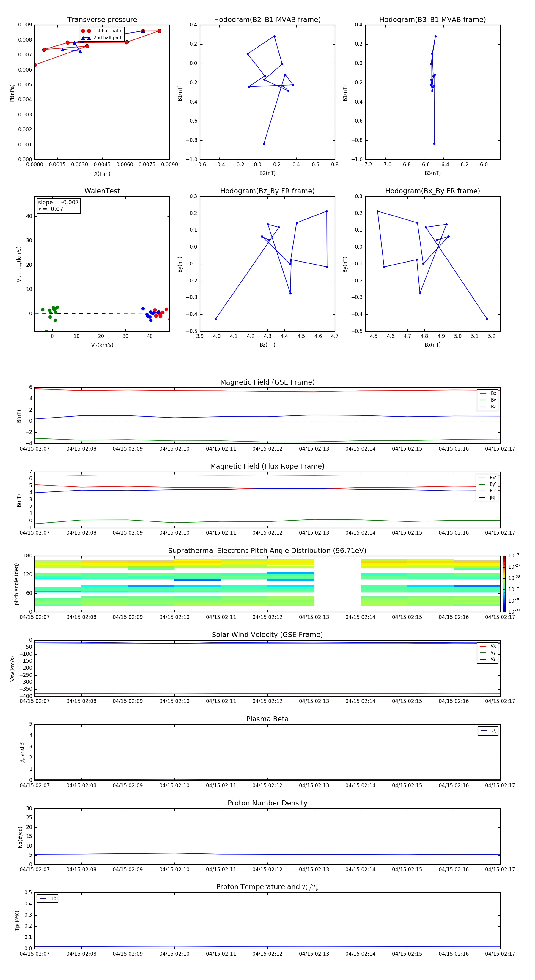Screen dimensions: 535x980
Task: Click the "Hodogram(B3_B1 MVAB frame)" title
Action: (432, 19)
